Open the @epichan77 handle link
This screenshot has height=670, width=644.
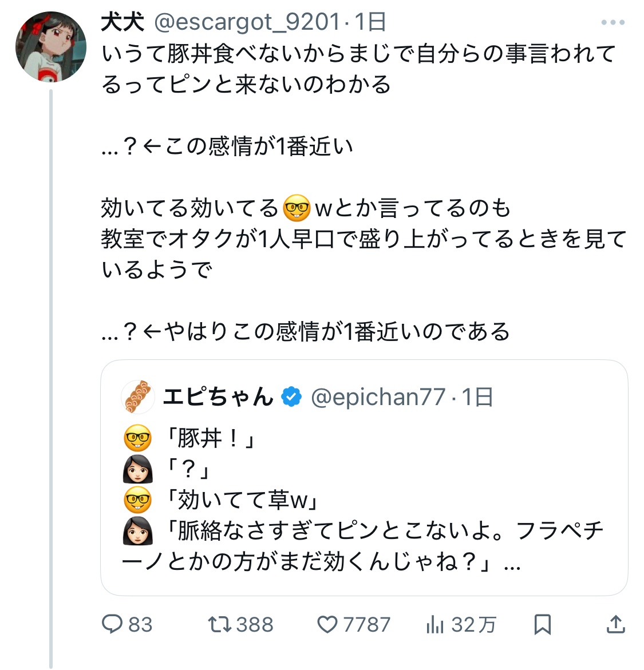(378, 397)
